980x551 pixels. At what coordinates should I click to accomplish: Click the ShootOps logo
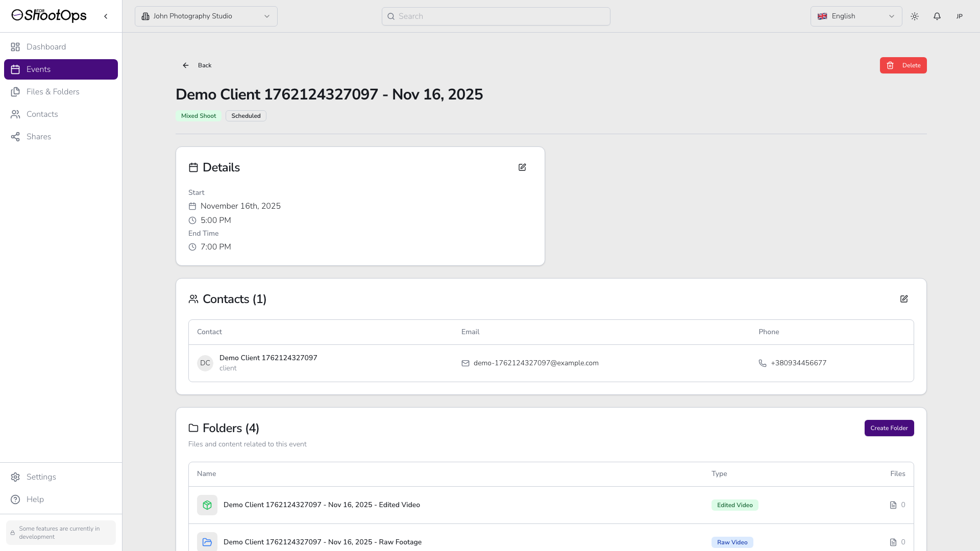[x=49, y=16]
